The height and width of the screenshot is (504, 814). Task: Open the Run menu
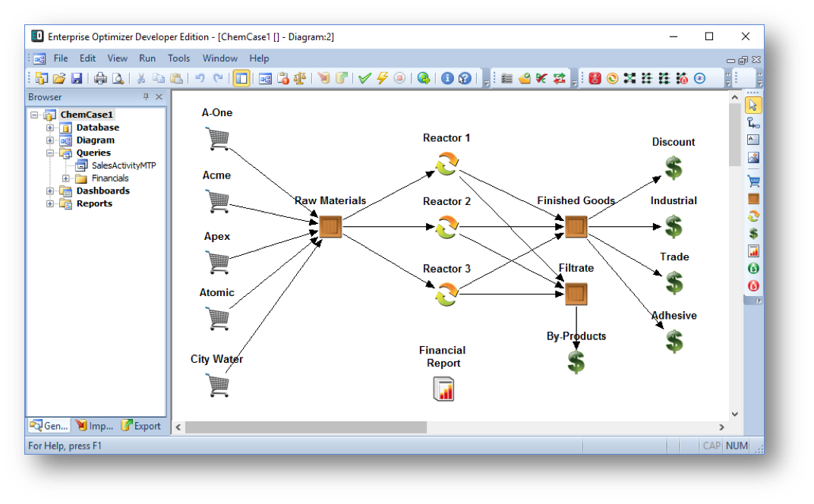[147, 58]
